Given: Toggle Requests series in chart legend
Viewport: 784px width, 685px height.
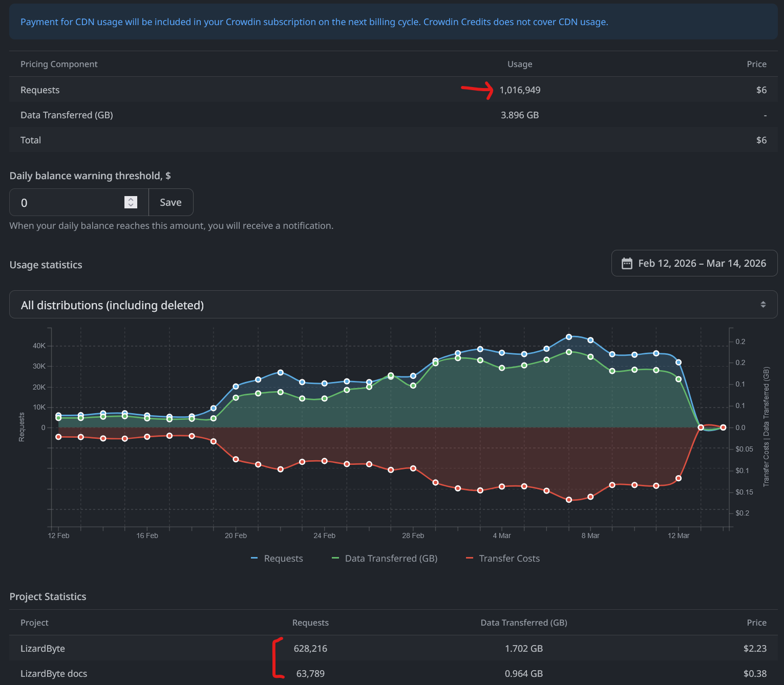Looking at the screenshot, I should 283,559.
